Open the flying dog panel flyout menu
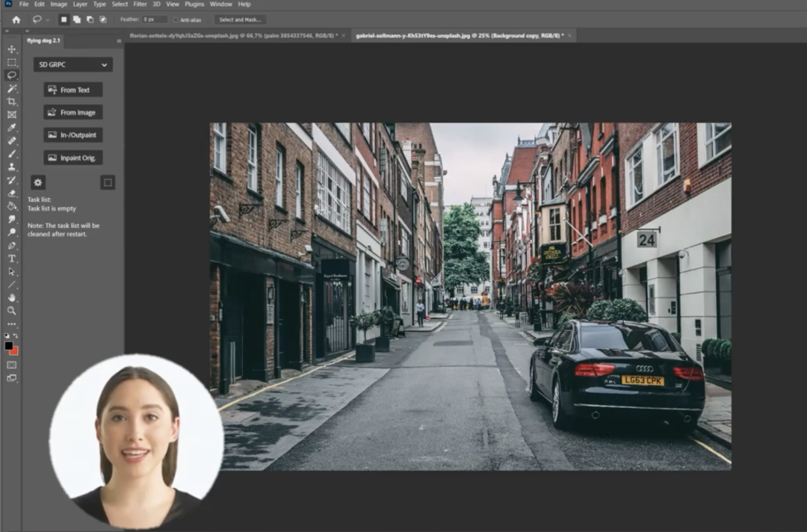 [118, 41]
